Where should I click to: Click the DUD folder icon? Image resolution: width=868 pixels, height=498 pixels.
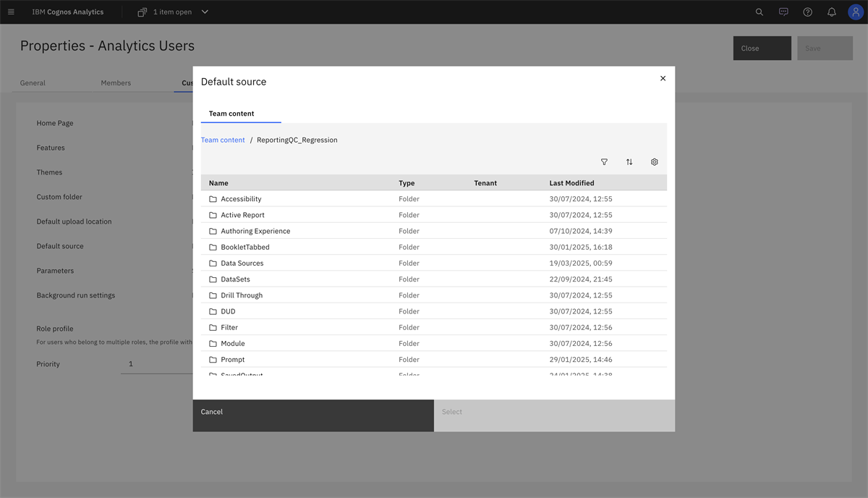click(x=213, y=311)
